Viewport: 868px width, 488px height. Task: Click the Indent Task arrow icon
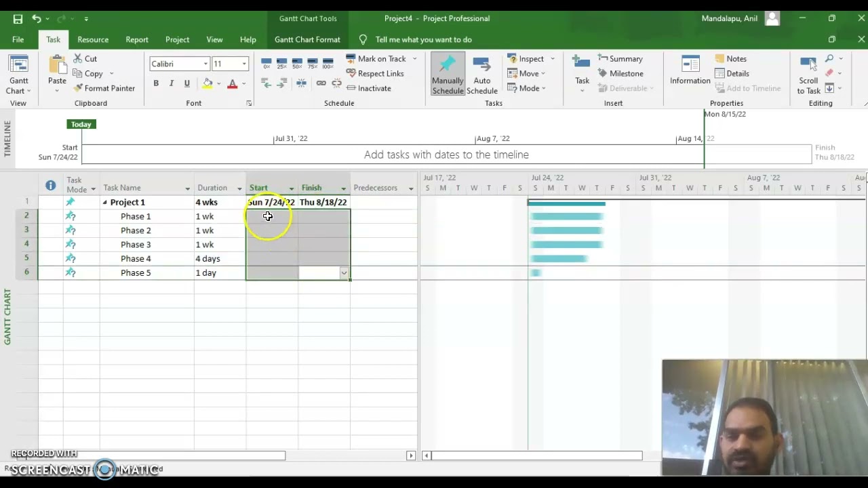click(x=282, y=83)
